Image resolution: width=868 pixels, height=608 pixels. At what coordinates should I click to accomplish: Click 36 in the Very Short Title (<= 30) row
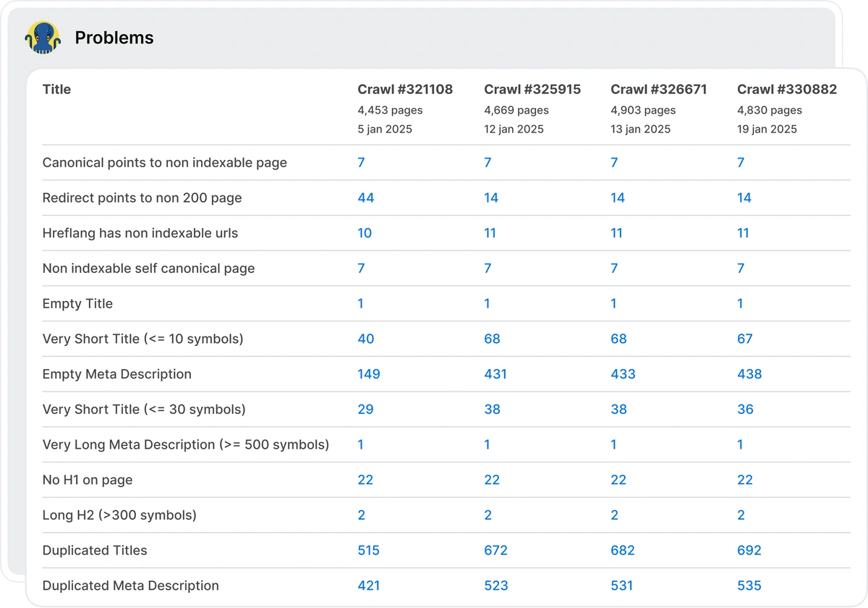pyautogui.click(x=745, y=410)
